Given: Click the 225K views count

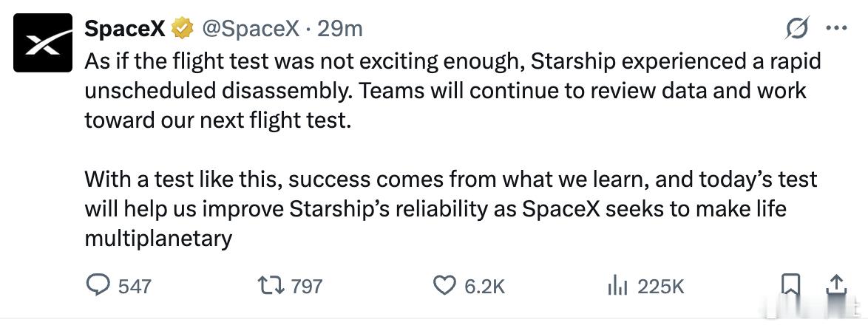Looking at the screenshot, I should click(x=661, y=286).
